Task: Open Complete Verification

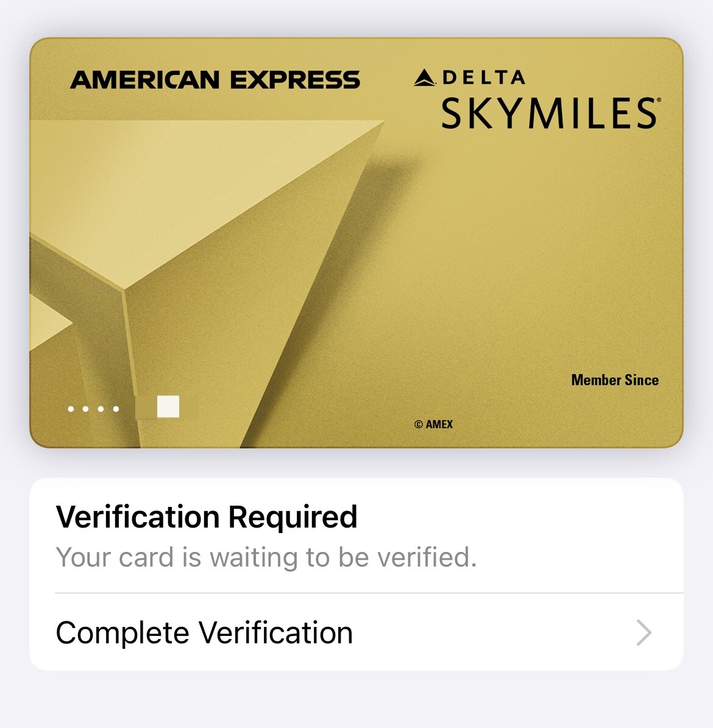Action: click(204, 632)
